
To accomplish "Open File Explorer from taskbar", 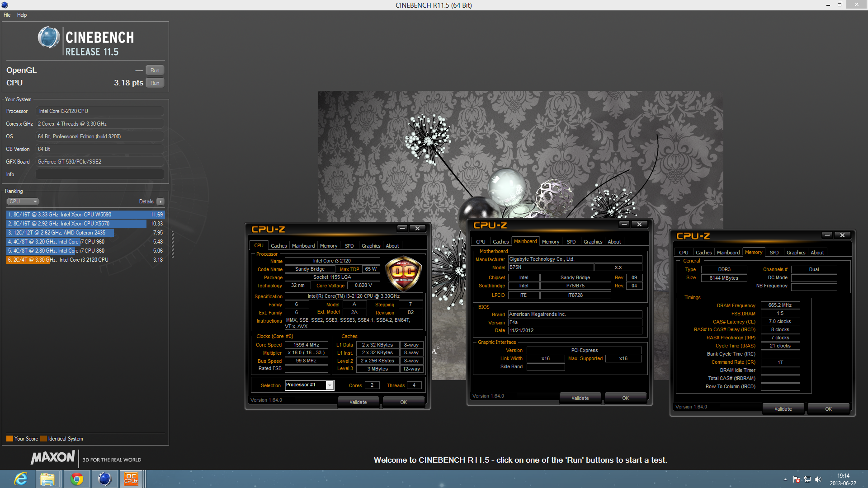I will point(47,479).
